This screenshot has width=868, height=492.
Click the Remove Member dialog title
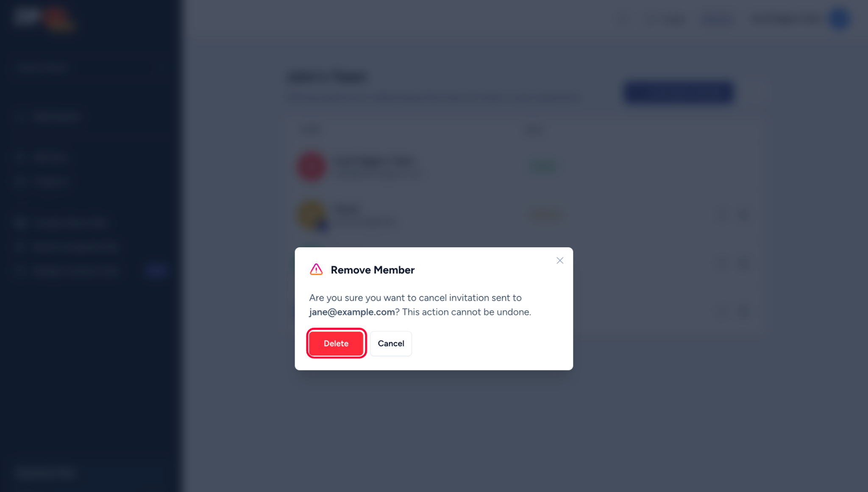(x=373, y=270)
